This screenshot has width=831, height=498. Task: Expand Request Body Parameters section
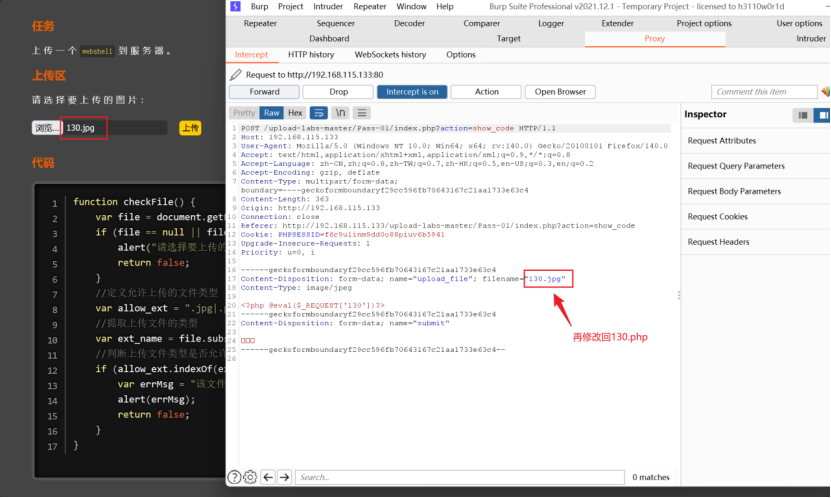click(755, 191)
